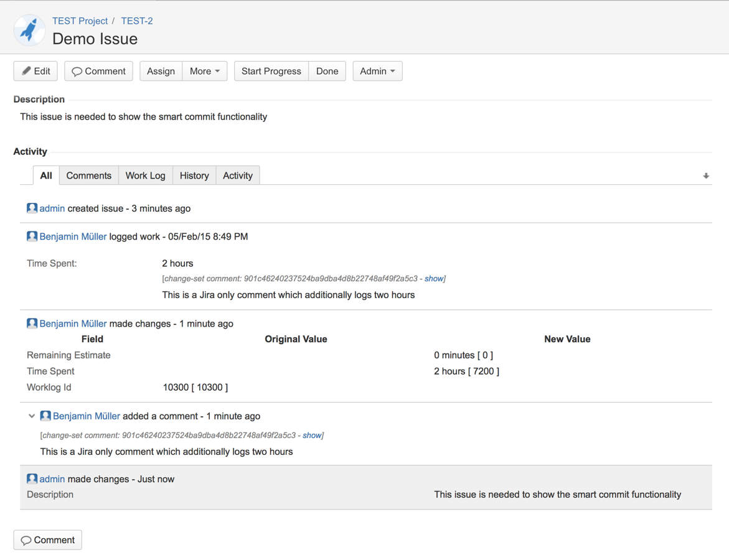The height and width of the screenshot is (560, 729).
Task: Click the sort order arrow in Activity tabs
Action: click(x=706, y=176)
